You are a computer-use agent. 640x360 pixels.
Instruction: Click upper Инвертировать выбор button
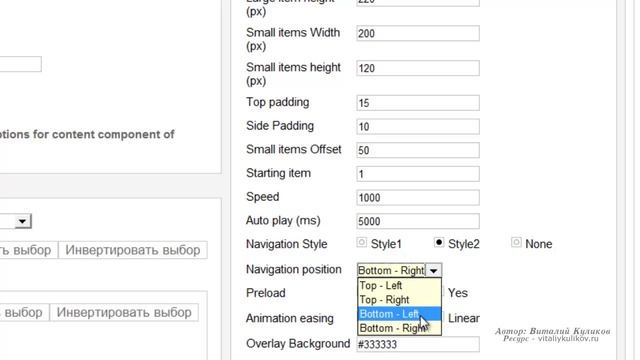(133, 250)
